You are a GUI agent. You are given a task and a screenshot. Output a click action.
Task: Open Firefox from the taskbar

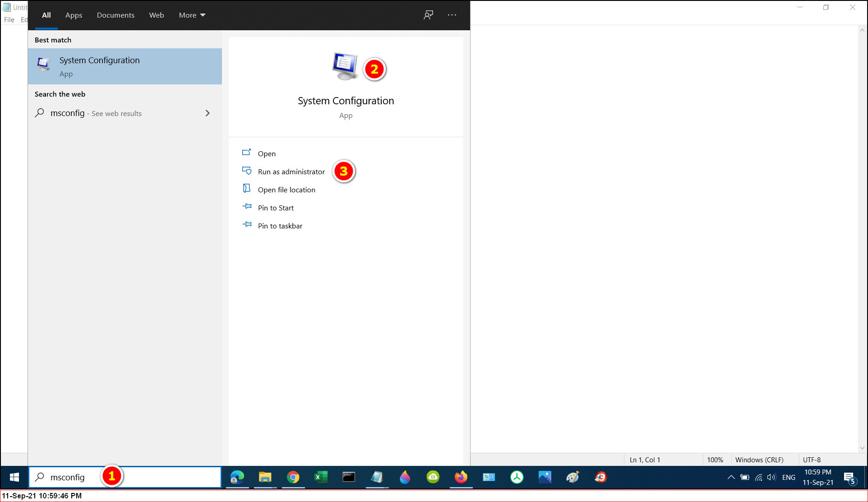(x=461, y=477)
